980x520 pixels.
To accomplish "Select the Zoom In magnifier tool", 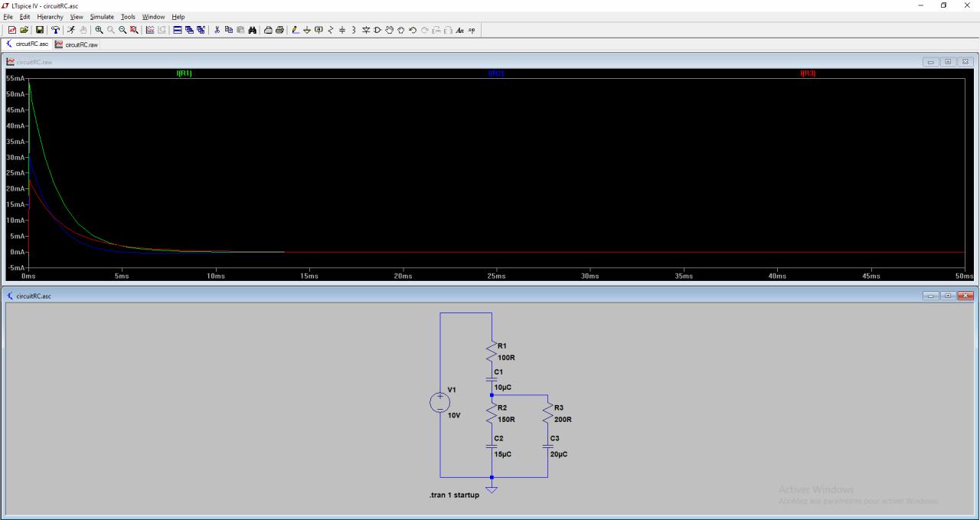I will click(x=100, y=30).
